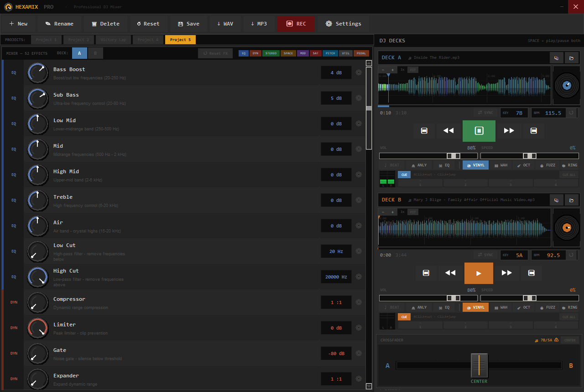Zoom out Deck B waveform with minus
Image resolution: width=584 pixels, height=392 pixels.
point(383,212)
